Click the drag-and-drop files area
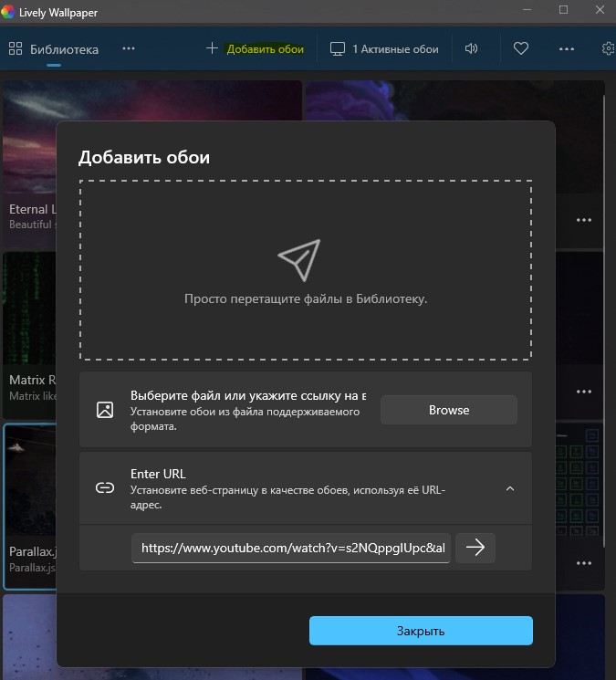The width and height of the screenshot is (616, 680). point(306,270)
